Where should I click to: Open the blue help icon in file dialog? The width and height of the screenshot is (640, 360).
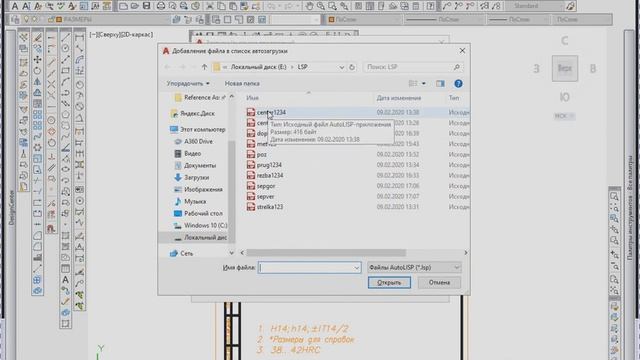tap(458, 83)
